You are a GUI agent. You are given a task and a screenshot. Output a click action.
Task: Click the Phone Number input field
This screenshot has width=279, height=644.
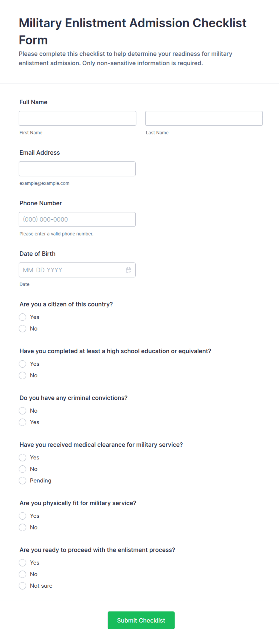[x=77, y=219]
